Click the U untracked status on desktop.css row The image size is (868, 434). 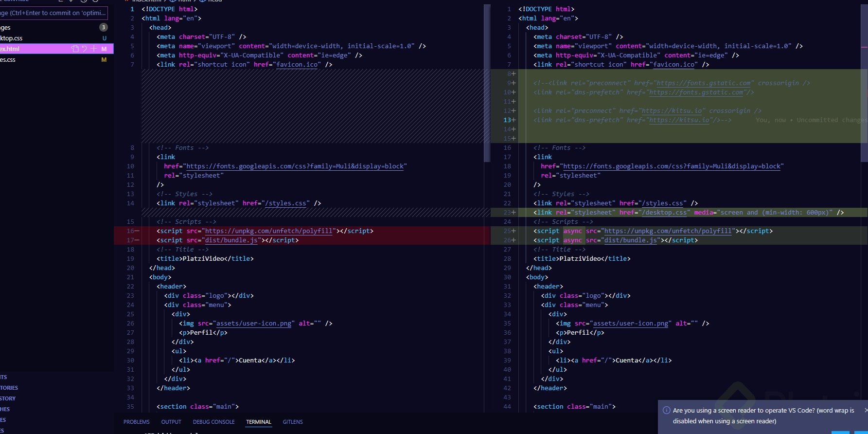point(104,38)
